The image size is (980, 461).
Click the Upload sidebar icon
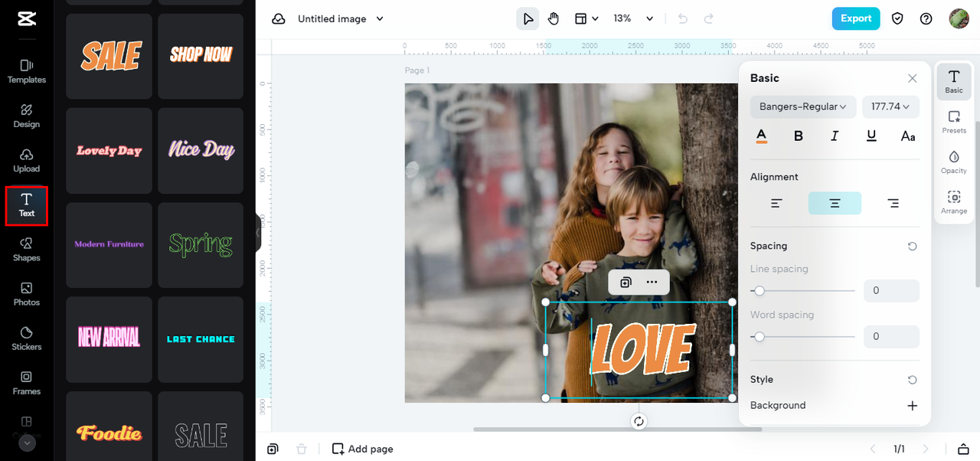tap(27, 160)
